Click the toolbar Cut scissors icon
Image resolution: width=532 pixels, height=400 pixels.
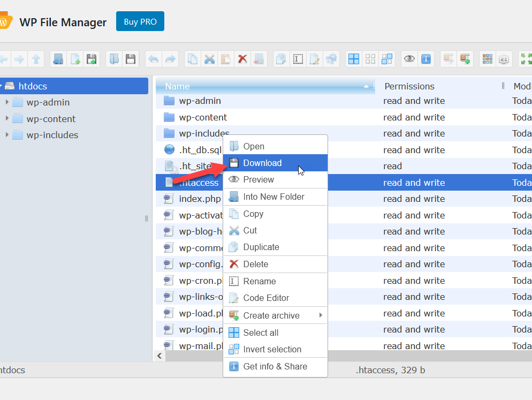209,59
